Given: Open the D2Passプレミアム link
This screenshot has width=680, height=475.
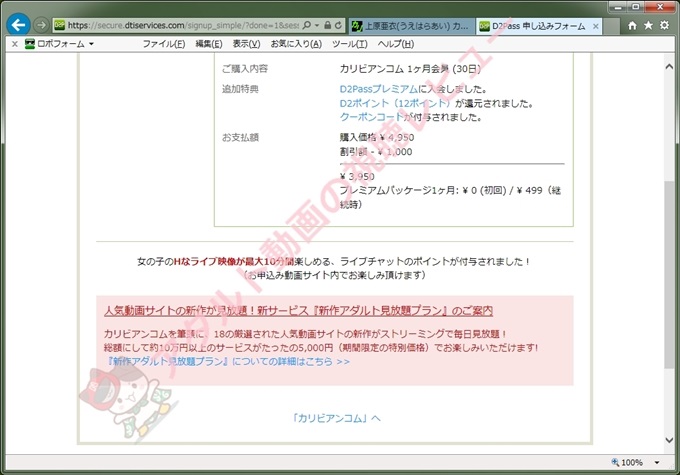Looking at the screenshot, I should pyautogui.click(x=379, y=89).
